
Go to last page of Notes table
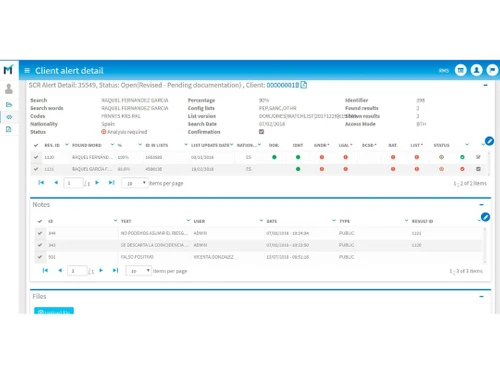coord(116,270)
